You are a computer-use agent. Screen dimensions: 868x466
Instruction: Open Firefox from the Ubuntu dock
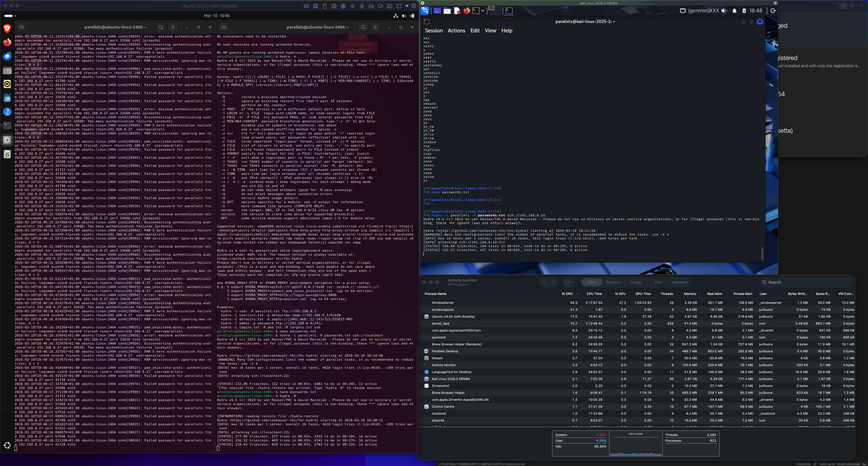[7, 42]
